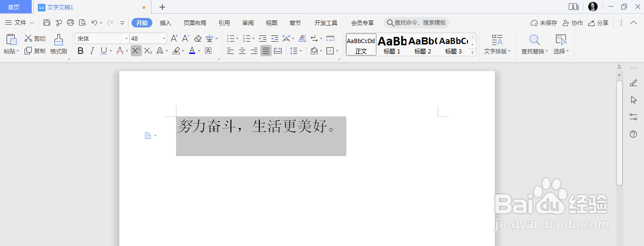The width and height of the screenshot is (644, 246).
Task: Click the Paste (粘贴) clipboard icon
Action: click(x=11, y=40)
